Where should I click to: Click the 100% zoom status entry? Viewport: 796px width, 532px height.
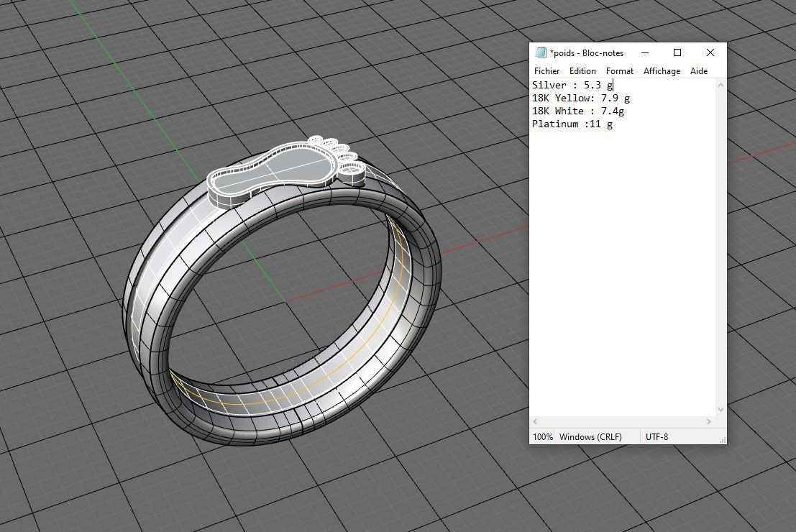(x=543, y=436)
